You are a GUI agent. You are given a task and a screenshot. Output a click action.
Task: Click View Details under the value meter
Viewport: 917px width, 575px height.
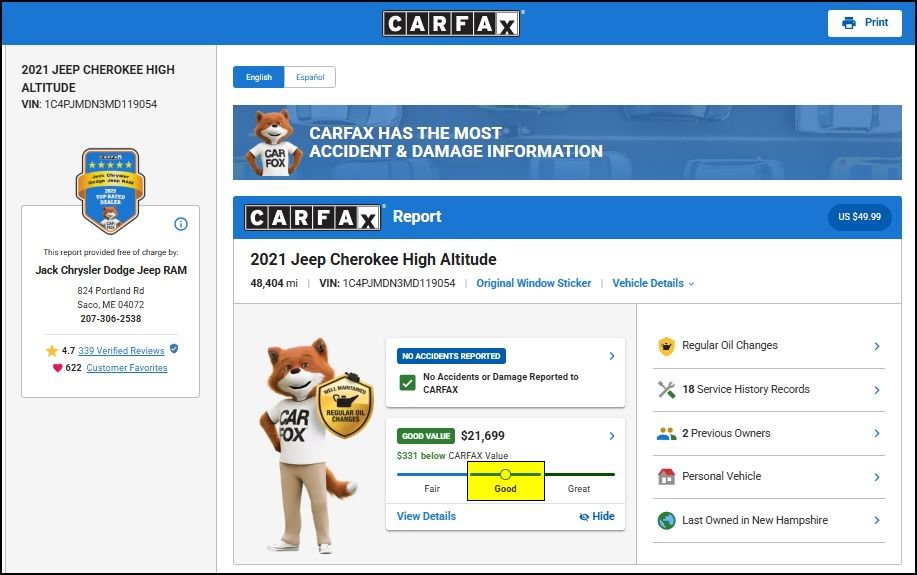tap(426, 516)
